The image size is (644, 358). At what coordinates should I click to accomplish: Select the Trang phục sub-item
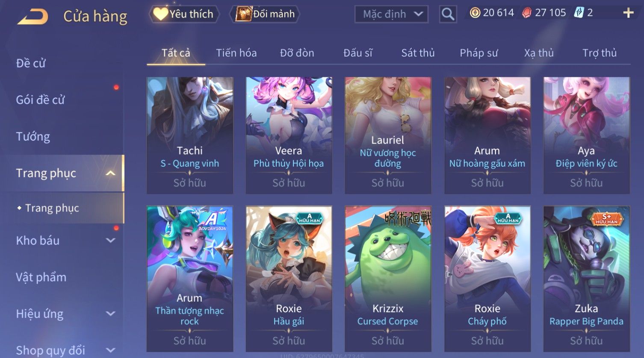click(52, 208)
